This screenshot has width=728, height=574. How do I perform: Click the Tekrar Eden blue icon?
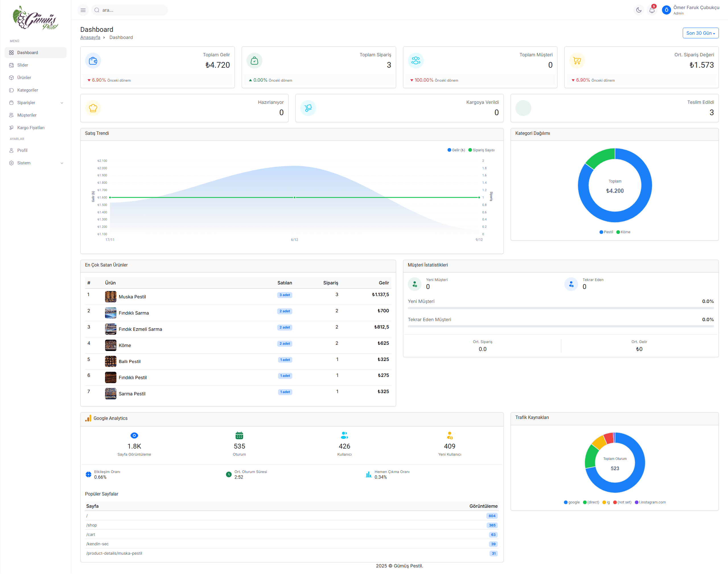pyautogui.click(x=571, y=284)
